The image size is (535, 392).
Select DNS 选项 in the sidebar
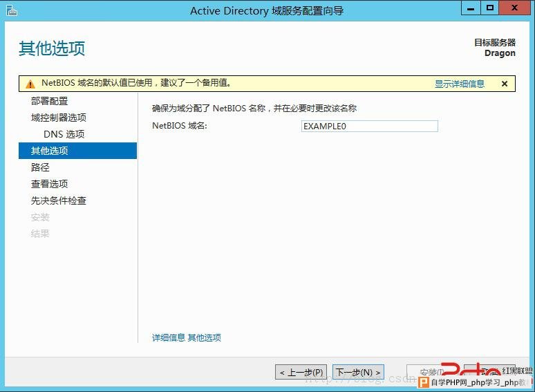tap(64, 134)
